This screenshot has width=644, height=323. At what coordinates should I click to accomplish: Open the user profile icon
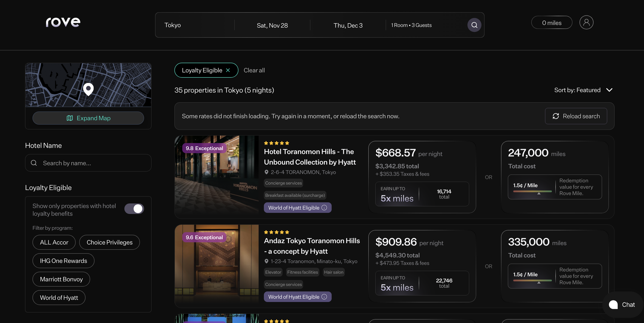[586, 22]
